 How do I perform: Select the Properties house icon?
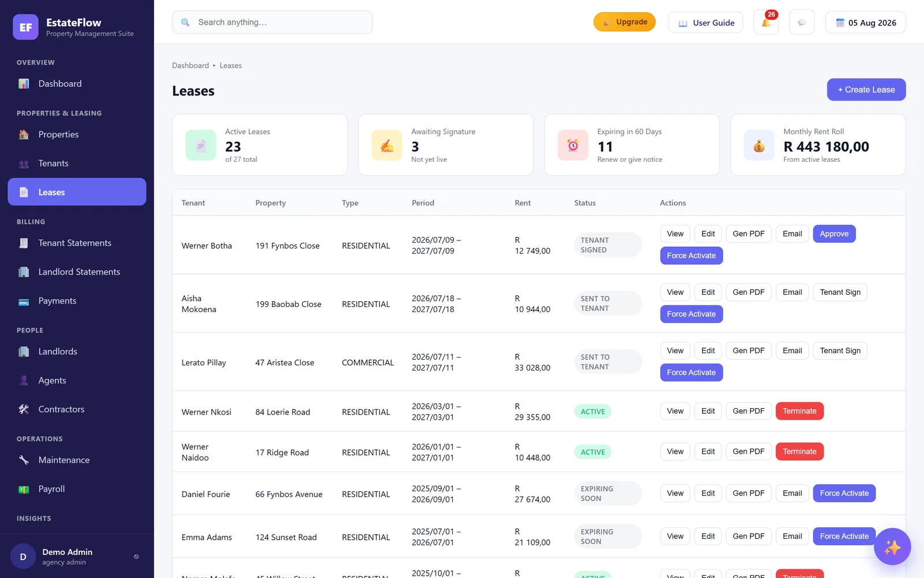pos(24,135)
